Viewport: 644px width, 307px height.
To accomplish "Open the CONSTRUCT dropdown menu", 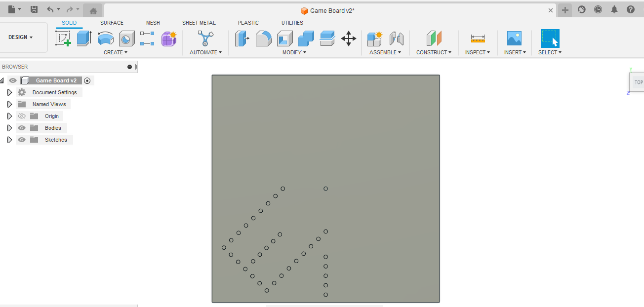I will coord(434,52).
